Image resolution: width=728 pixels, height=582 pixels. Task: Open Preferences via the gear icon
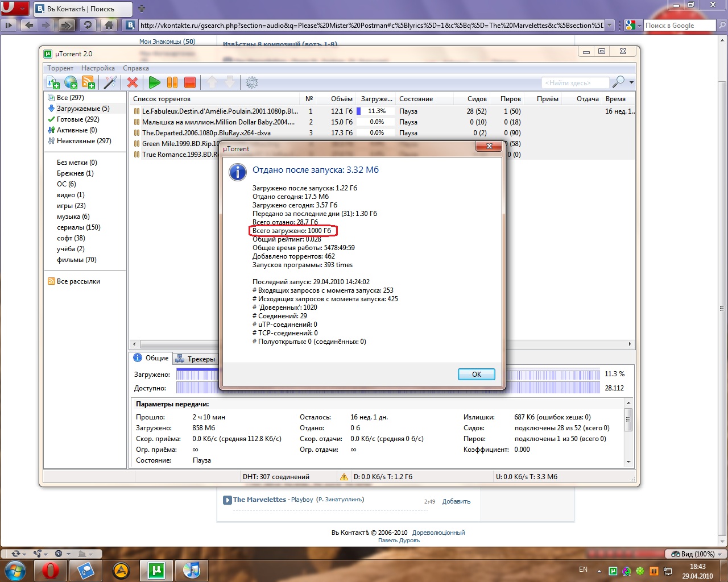pyautogui.click(x=252, y=82)
